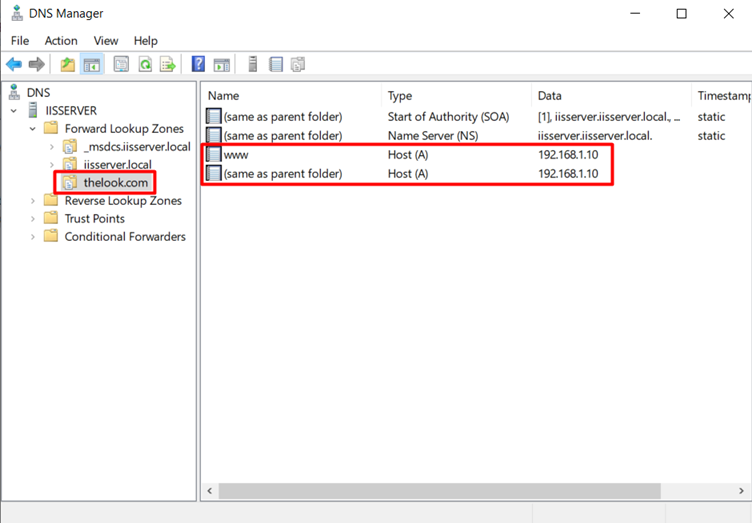Expand the Trust Points node
This screenshot has height=523, width=752.
(x=33, y=219)
